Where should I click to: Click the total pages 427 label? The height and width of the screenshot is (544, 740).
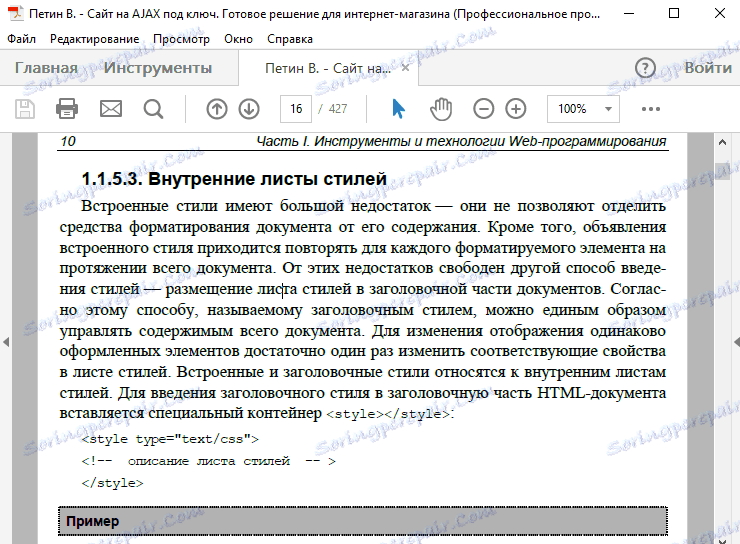click(338, 109)
